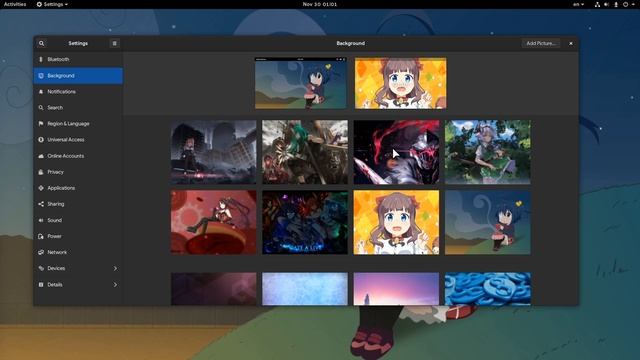This screenshot has height=360, width=640.
Task: Click the Privacy hand icon
Action: point(41,172)
